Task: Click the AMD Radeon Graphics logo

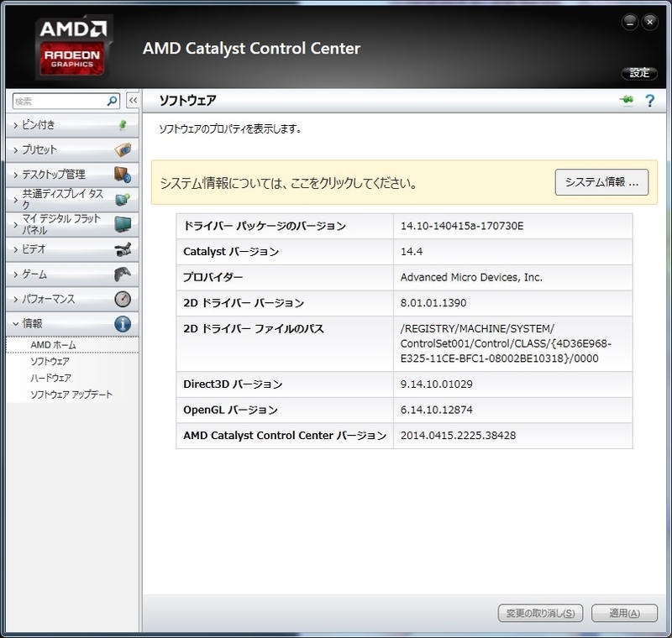Action: [73, 47]
